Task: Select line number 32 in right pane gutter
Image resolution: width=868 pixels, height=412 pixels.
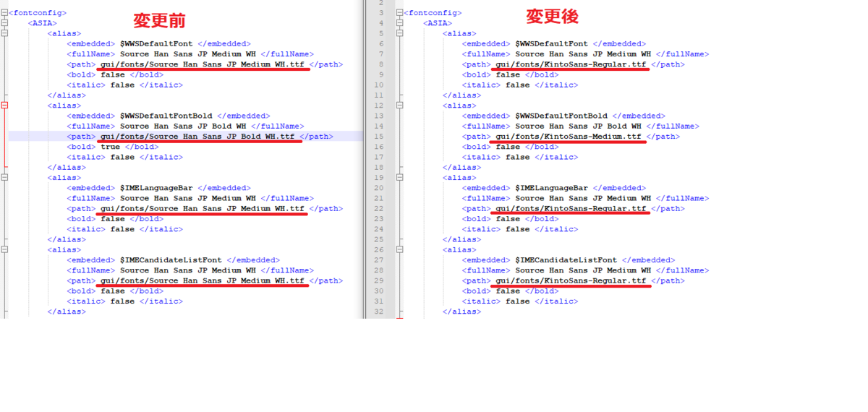Action: [380, 312]
